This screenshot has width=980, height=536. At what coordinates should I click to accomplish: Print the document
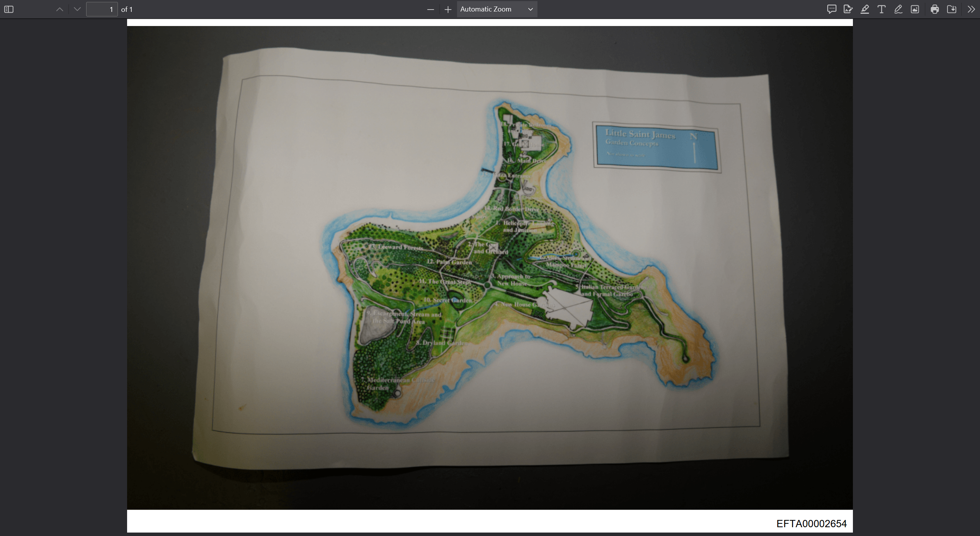[935, 9]
